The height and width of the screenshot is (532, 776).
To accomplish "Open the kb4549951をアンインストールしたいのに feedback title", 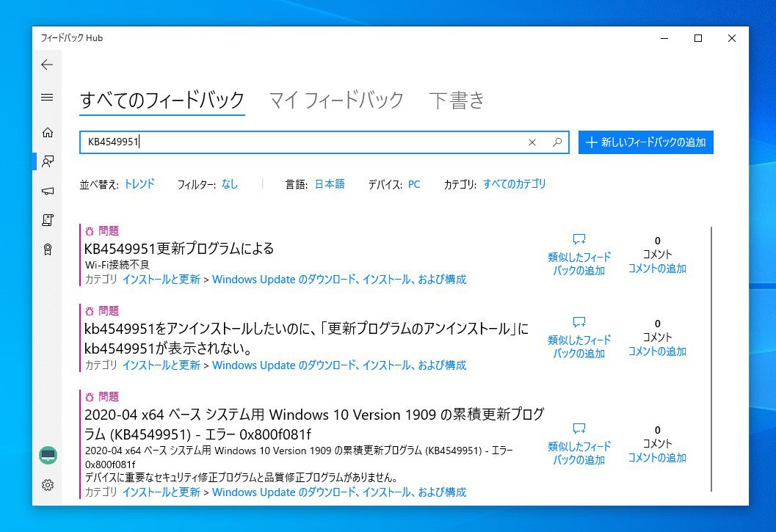I will 306,338.
